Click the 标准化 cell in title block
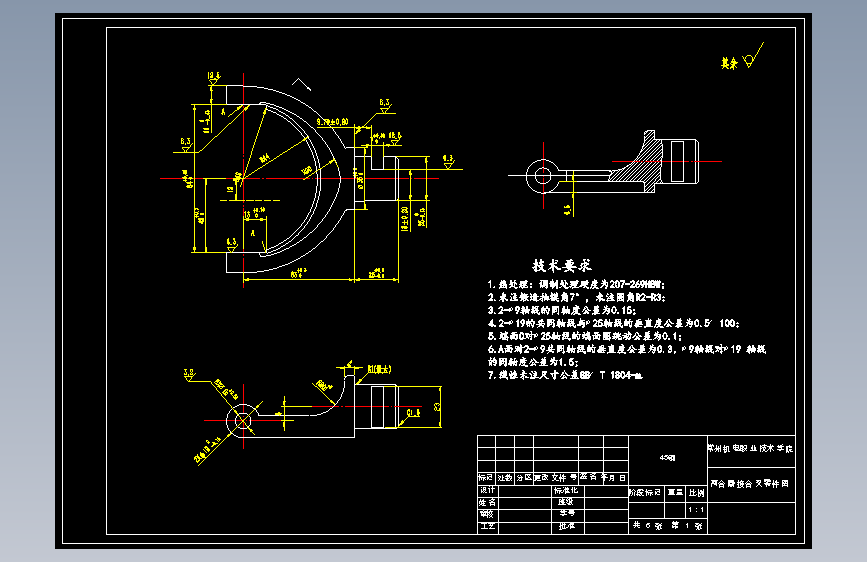Viewport: 867px width, 562px height. coord(566,490)
